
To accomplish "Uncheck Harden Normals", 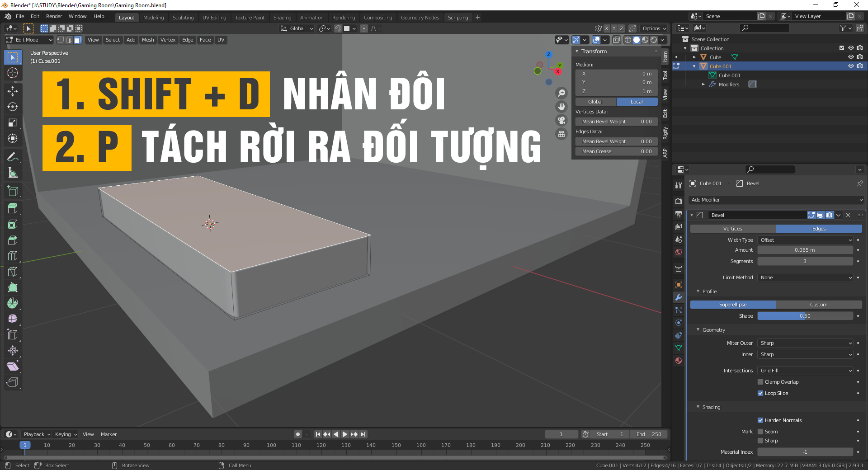I will coord(760,420).
